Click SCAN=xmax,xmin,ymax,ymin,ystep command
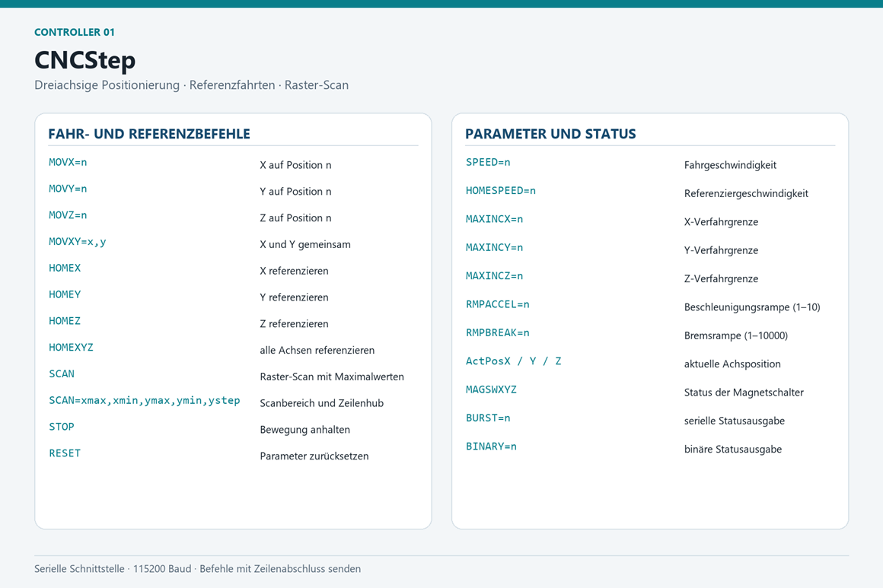This screenshot has height=588, width=883. (144, 400)
